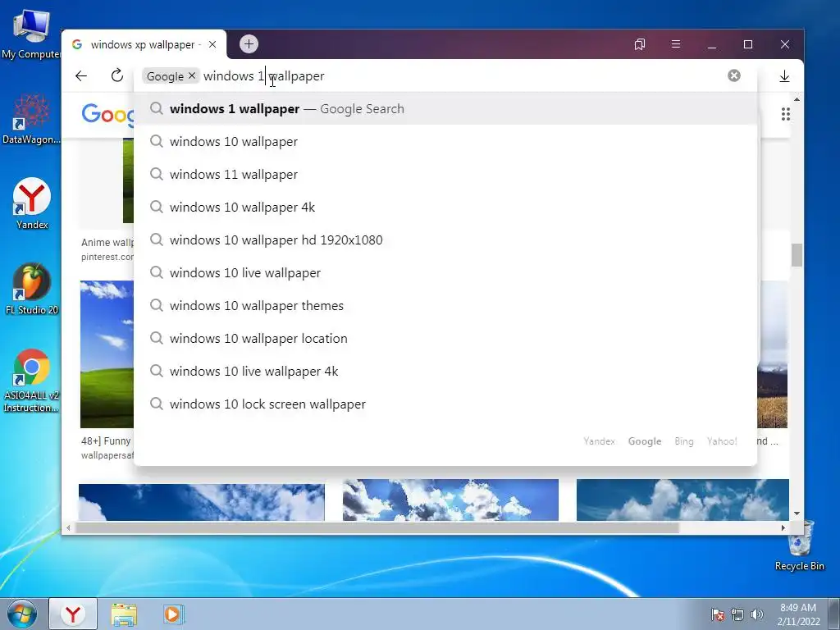This screenshot has width=840, height=630.
Task: Switch search engine to Yandex
Action: pos(599,441)
